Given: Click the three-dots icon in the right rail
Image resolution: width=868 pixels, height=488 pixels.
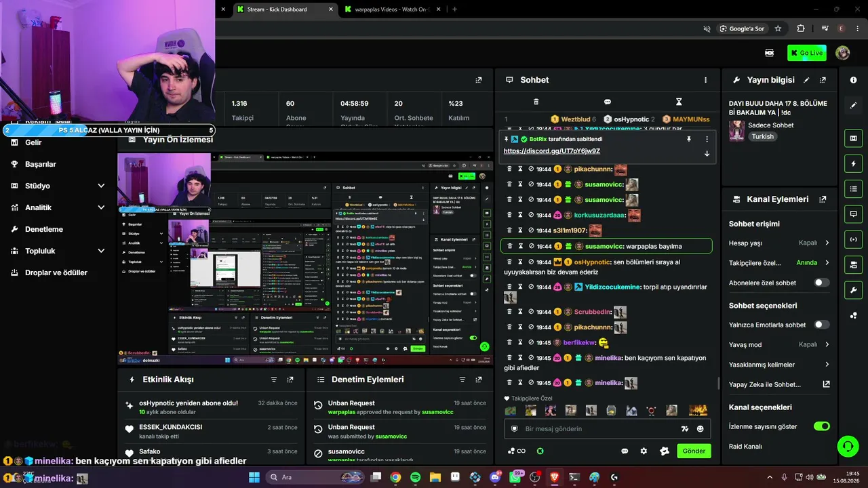Looking at the screenshot, I should 853,315.
